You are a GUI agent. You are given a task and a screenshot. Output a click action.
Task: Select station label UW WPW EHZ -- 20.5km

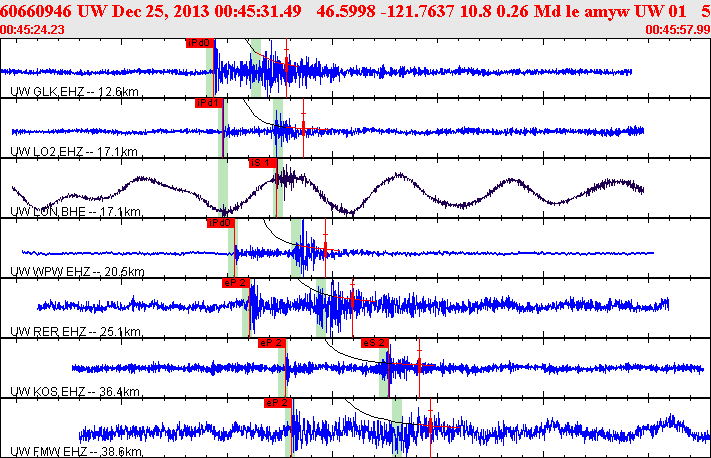pos(77,272)
